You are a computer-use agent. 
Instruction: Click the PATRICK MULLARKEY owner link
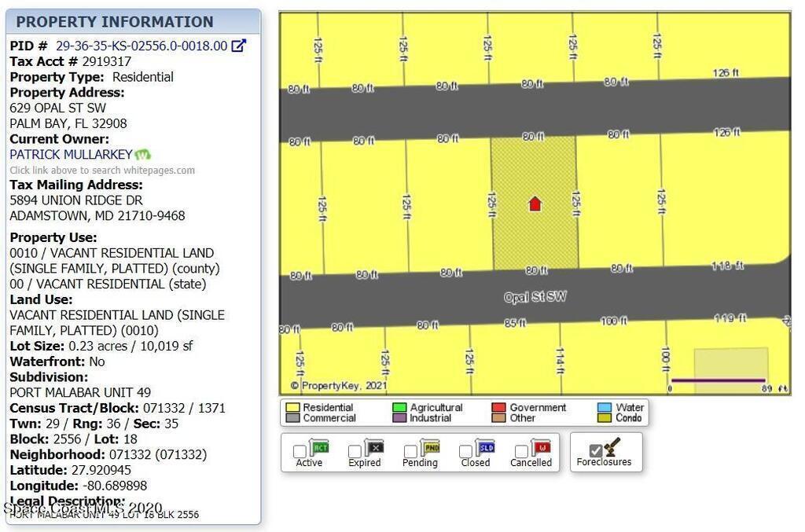coord(70,155)
